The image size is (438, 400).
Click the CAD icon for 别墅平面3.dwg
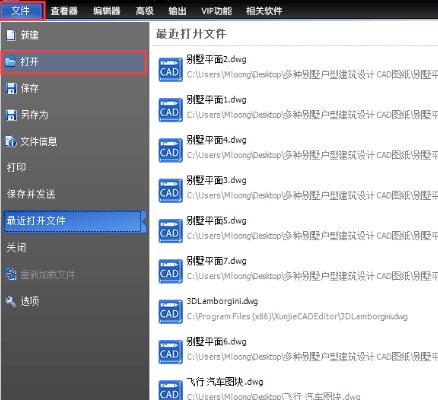[170, 190]
